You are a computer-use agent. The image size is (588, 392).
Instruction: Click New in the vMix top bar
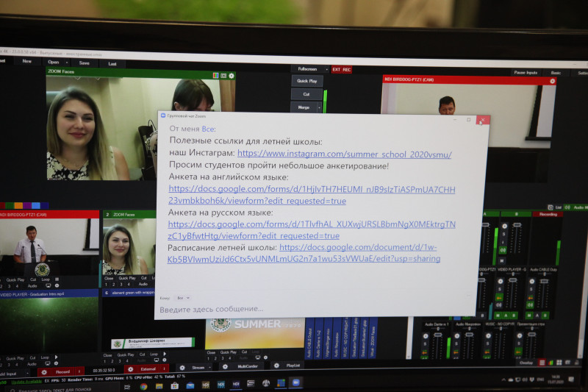coord(27,61)
